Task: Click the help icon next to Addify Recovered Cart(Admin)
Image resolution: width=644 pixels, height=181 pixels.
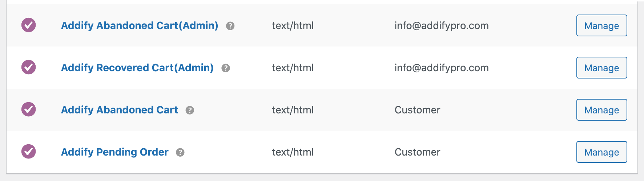Action: pos(226,68)
